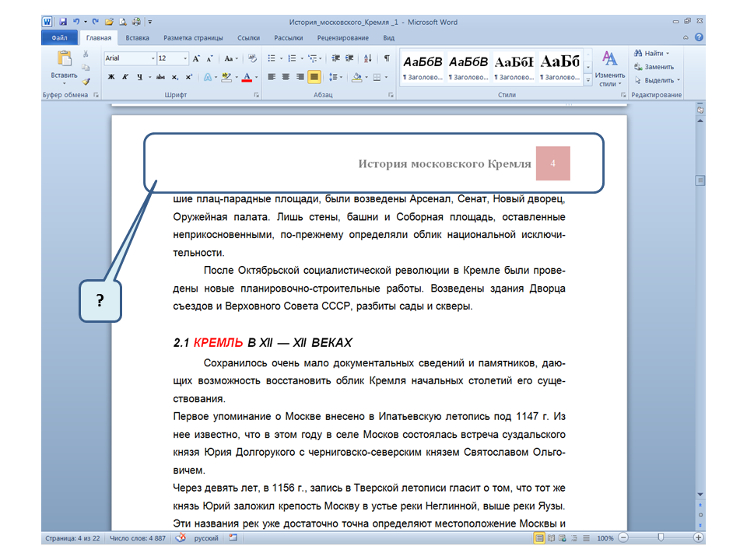Open the Рецензирование tab
This screenshot has height=560, width=747.
(342, 37)
